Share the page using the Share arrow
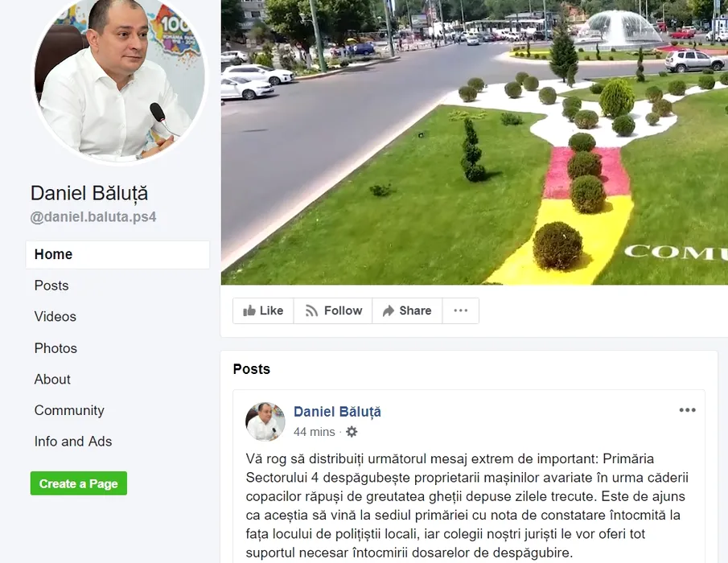 coord(407,310)
